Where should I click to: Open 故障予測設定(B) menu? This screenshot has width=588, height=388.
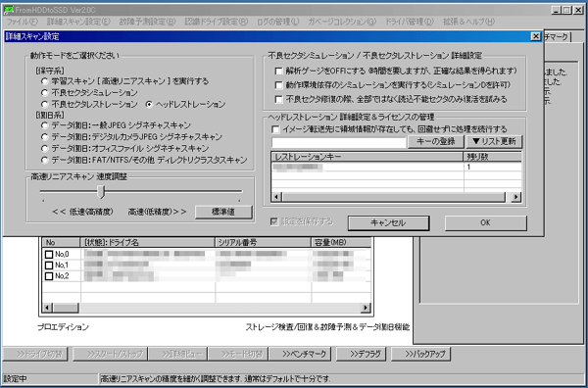pos(147,22)
